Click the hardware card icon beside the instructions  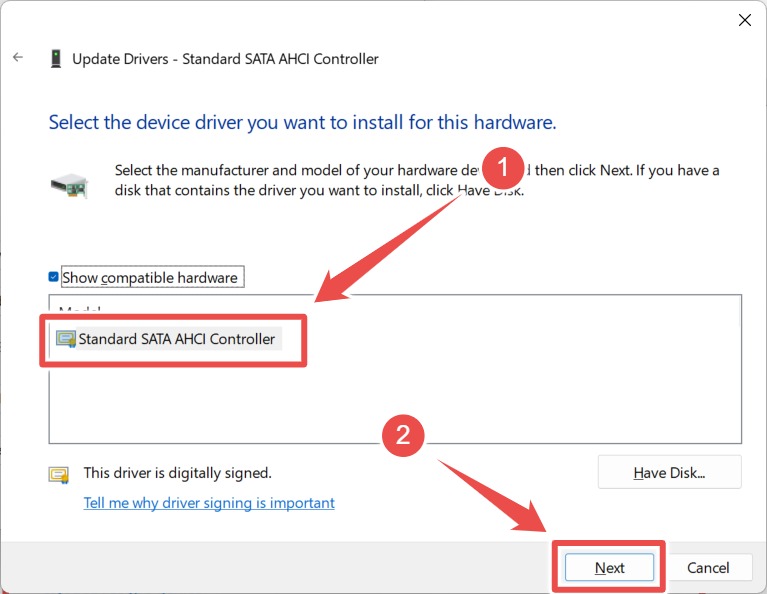pos(69,185)
